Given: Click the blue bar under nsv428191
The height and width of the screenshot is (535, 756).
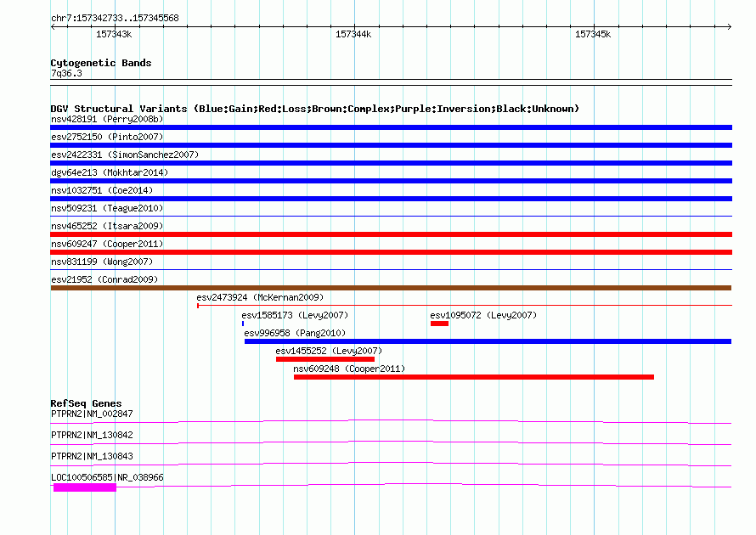Looking at the screenshot, I should coord(391,127).
